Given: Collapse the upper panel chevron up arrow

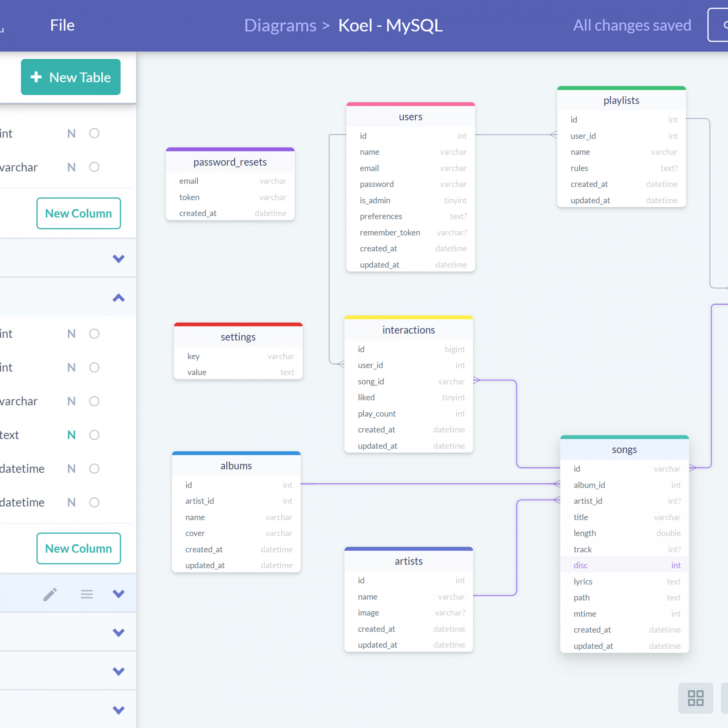Looking at the screenshot, I should coord(118,298).
